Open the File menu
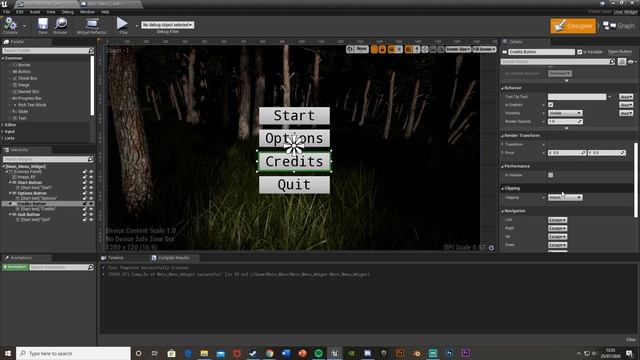The width and height of the screenshot is (640, 360). (6, 12)
